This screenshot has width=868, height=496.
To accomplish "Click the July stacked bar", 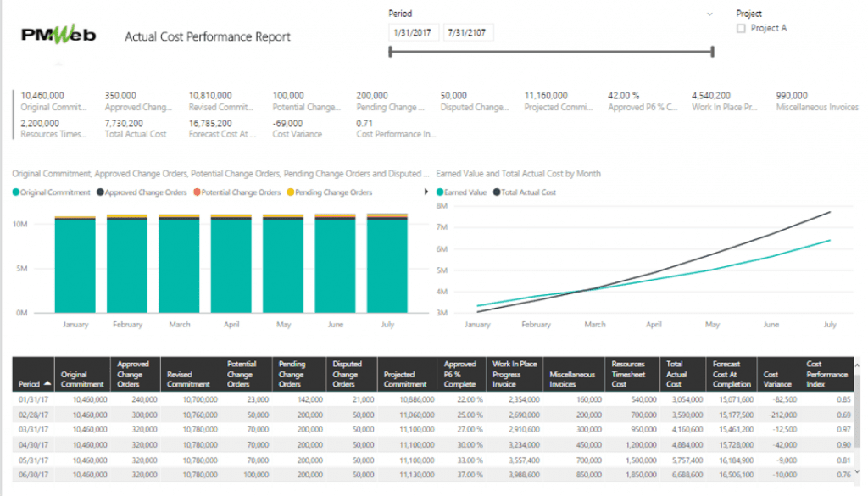I will [387, 263].
